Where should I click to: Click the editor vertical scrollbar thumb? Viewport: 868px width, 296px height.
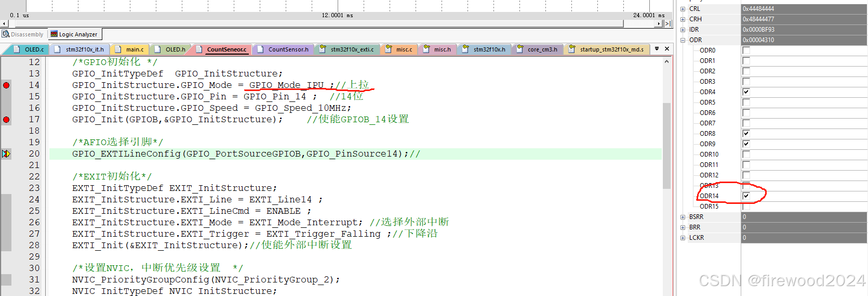(666, 146)
